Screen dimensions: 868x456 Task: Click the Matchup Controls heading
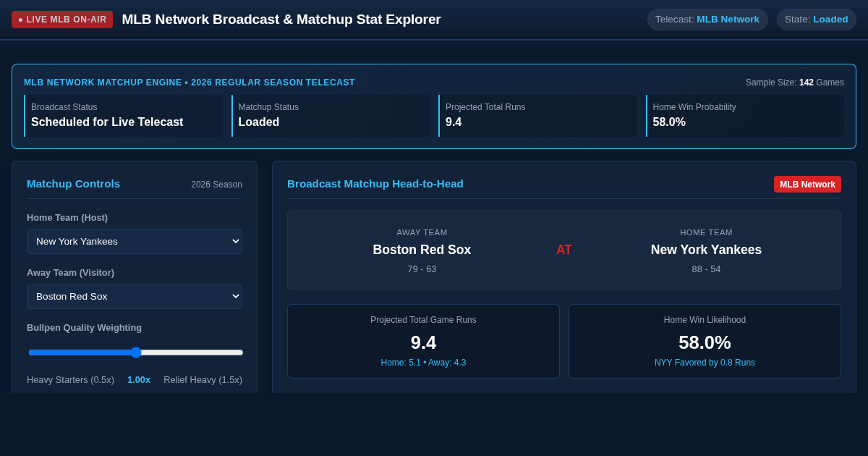74,184
